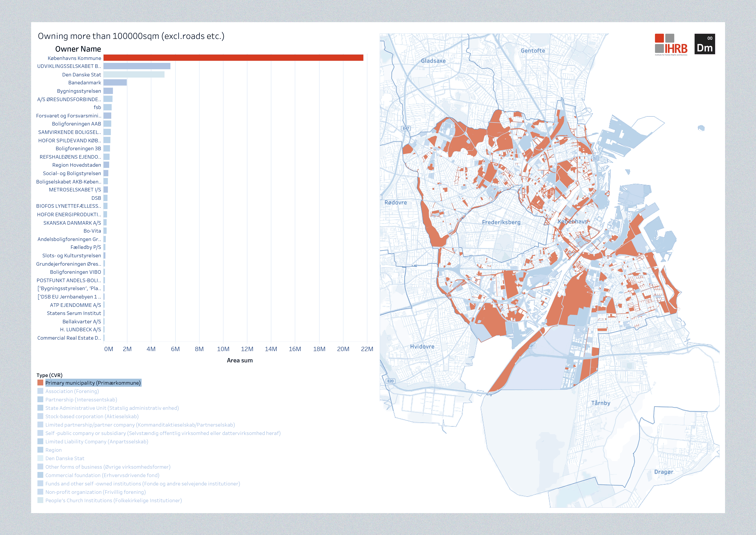Click Hvidovre label on map

(x=422, y=346)
